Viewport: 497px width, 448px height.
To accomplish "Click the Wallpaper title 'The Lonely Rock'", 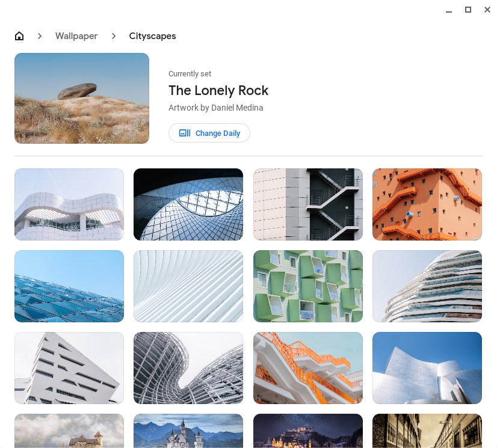I will pyautogui.click(x=218, y=91).
